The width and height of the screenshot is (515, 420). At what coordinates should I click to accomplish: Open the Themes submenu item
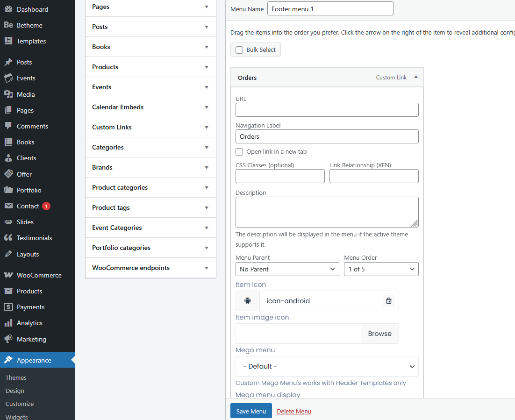pyautogui.click(x=16, y=377)
